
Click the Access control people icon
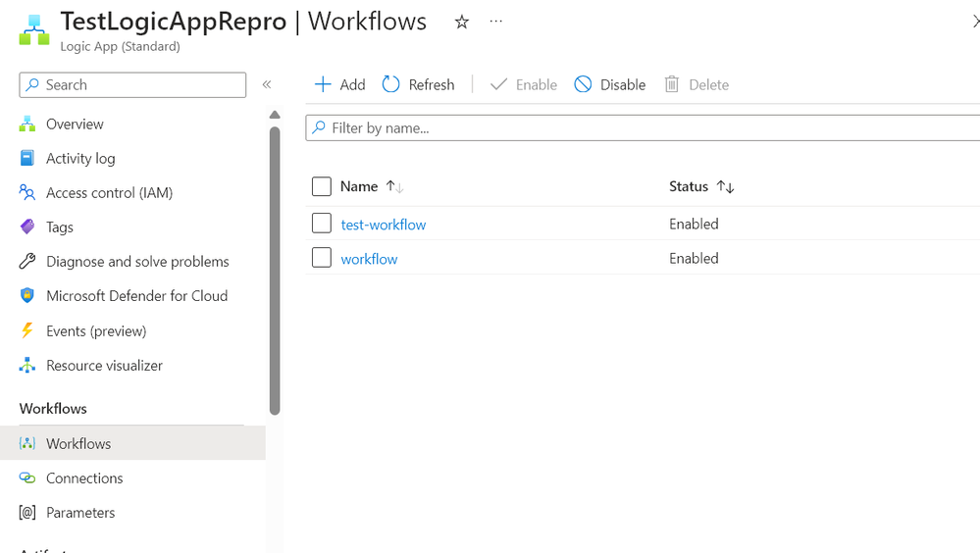coord(26,192)
